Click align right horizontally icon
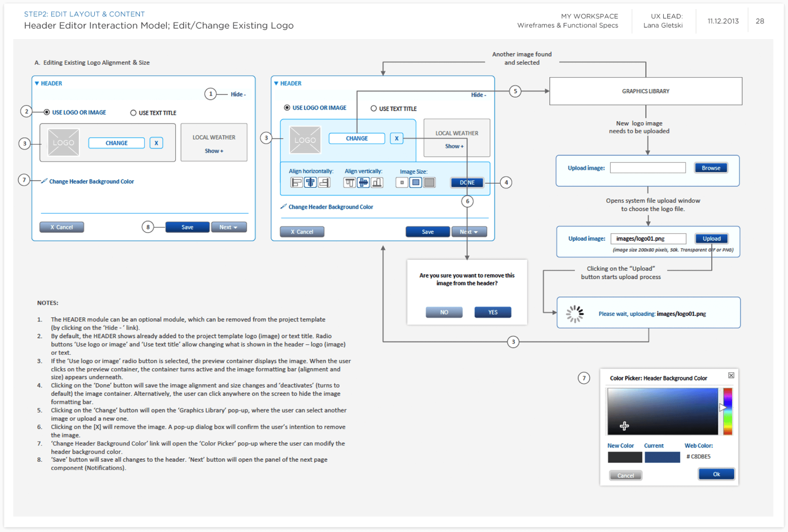This screenshot has width=788, height=532. point(324,182)
